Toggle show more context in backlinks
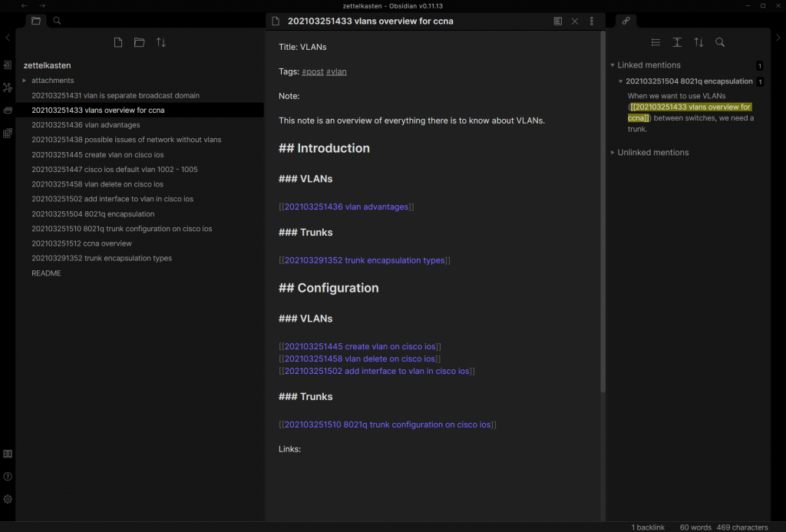786x532 pixels. pyautogui.click(x=677, y=43)
